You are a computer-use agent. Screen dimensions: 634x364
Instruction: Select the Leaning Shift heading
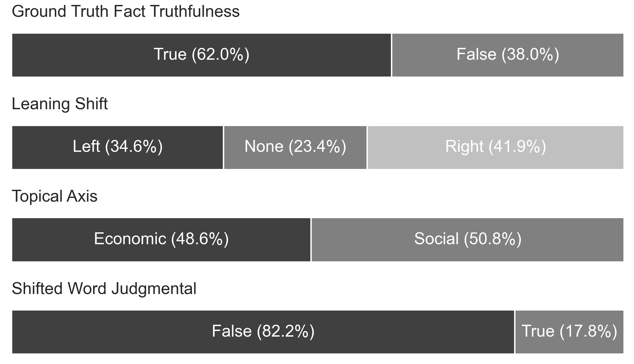[x=60, y=104]
